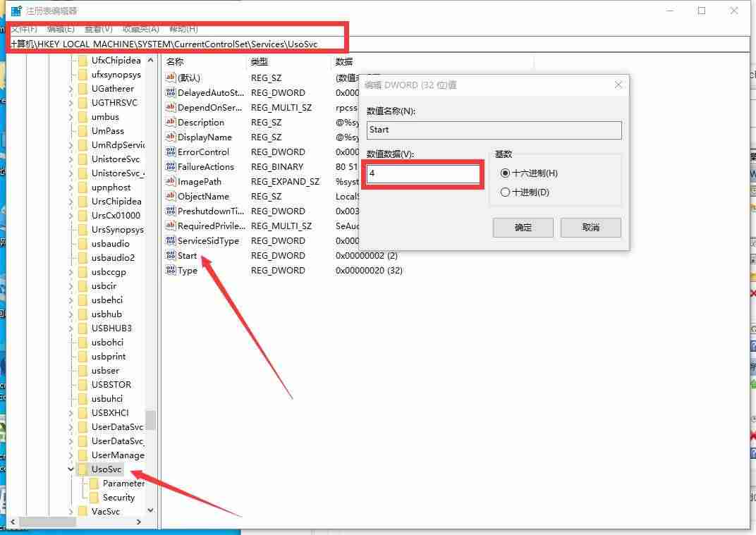Expand the usbccgp tree node

71,272
